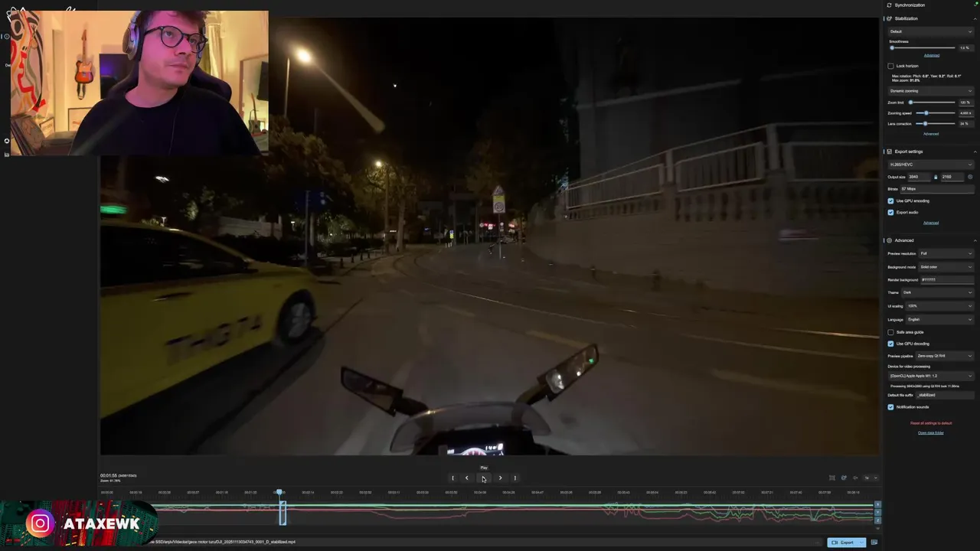The image size is (980, 551).
Task: Click the timeline playhead marker
Action: tap(280, 493)
